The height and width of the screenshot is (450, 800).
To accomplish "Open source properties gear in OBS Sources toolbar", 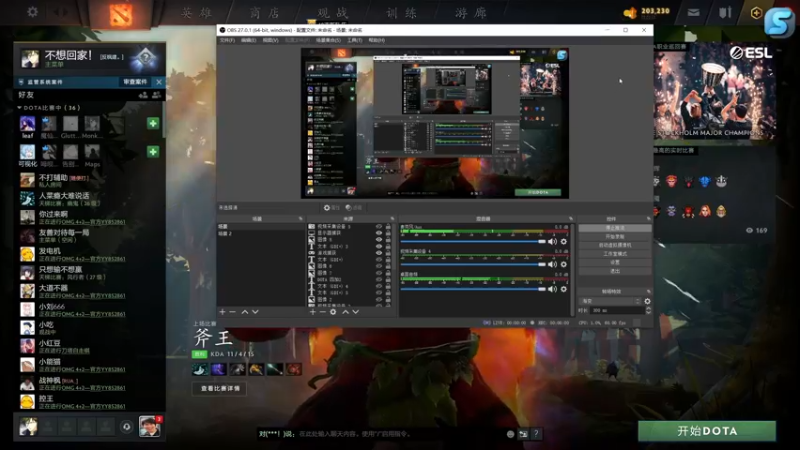I will coord(333,312).
